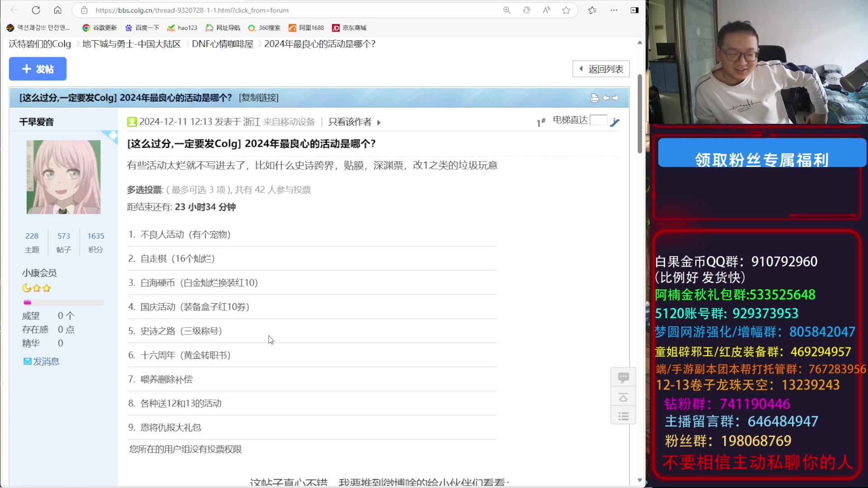Click 只看该作者 filter link

coord(350,122)
